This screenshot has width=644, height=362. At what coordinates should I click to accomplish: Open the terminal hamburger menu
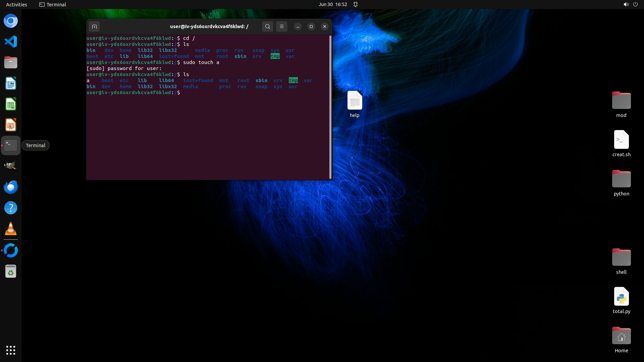[282, 26]
